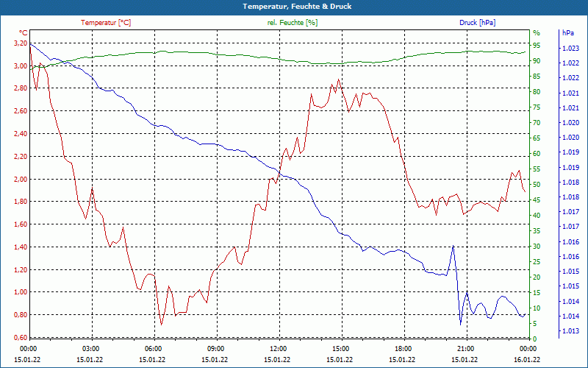Click the 1,00 temperature axis value
This screenshot has width=588, height=368.
pyautogui.click(x=21, y=291)
